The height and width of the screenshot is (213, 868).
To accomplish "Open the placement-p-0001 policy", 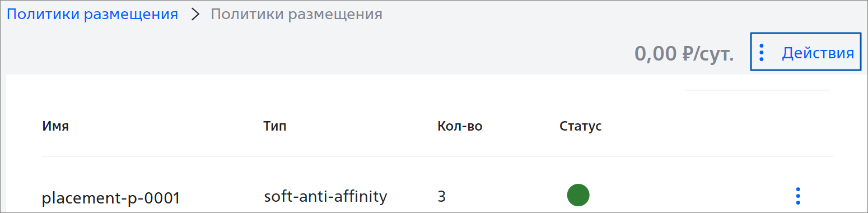I will point(111,198).
